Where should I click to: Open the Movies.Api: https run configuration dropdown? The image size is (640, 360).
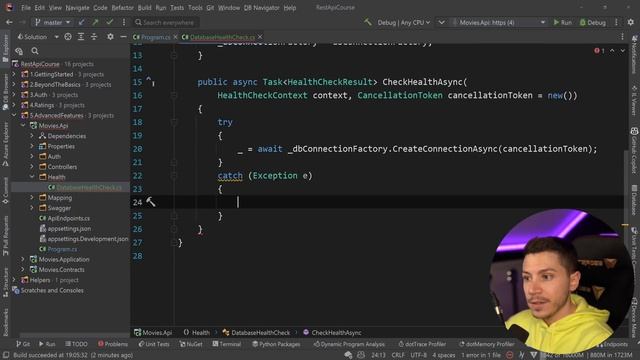pyautogui.click(x=499, y=22)
